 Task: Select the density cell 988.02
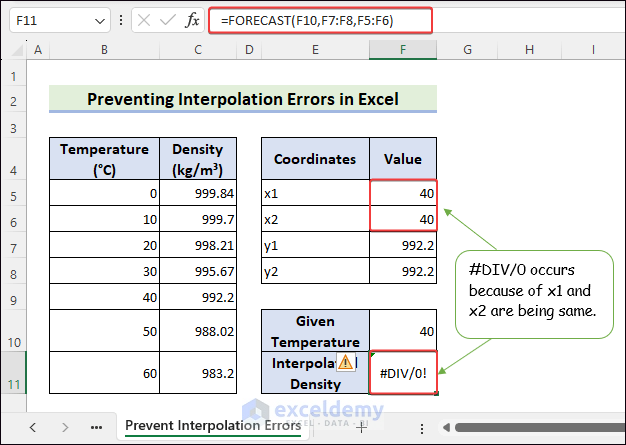[198, 330]
